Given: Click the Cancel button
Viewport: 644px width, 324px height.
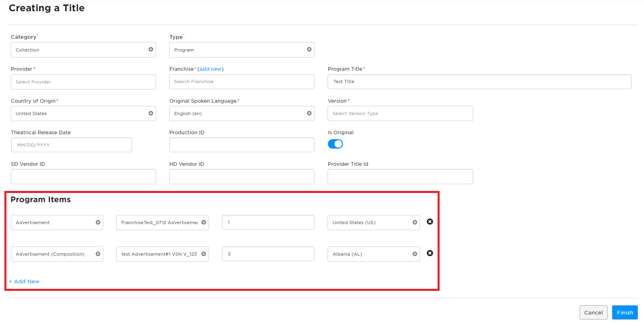Looking at the screenshot, I should (x=594, y=312).
